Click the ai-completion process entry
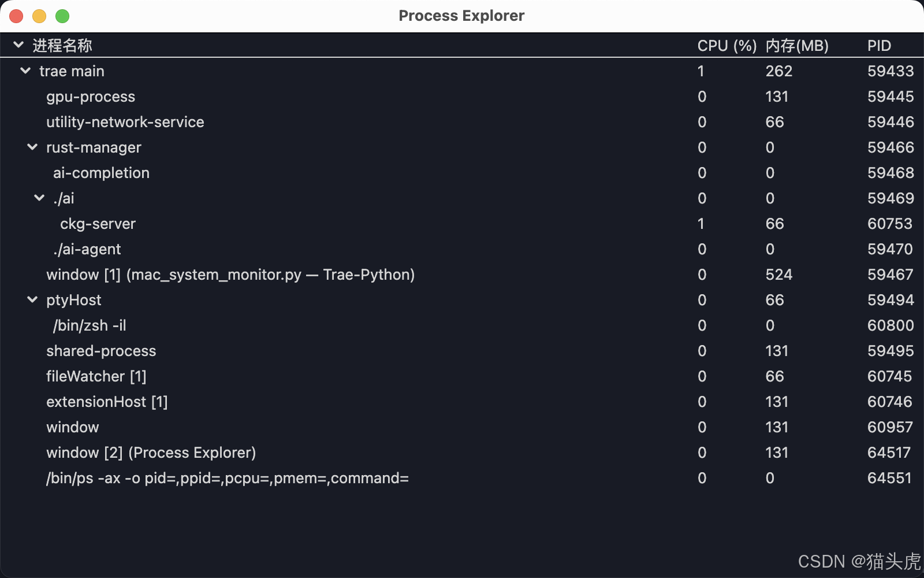924x578 pixels. [x=101, y=173]
